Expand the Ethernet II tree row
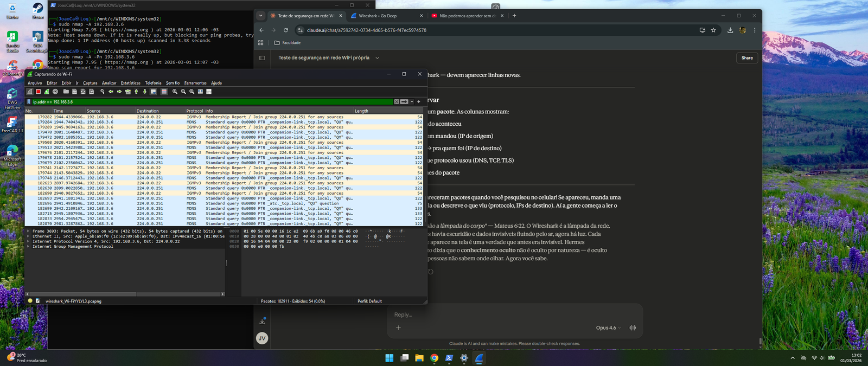 (28, 236)
